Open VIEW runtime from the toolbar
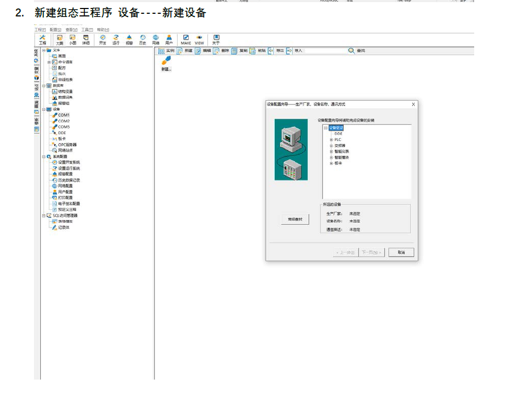The height and width of the screenshot is (396, 532). pos(199,40)
